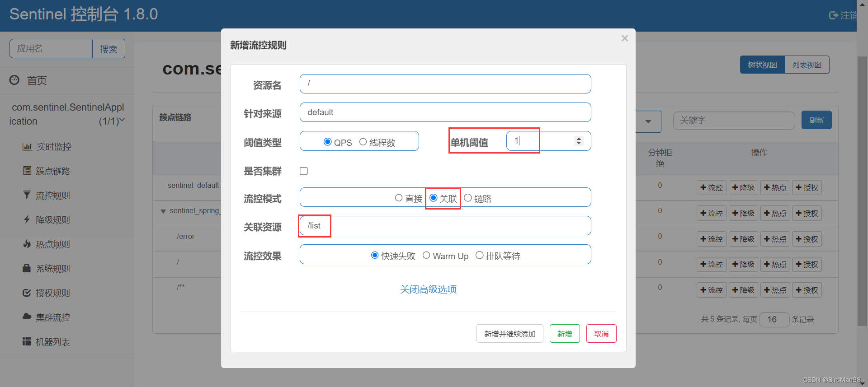The image size is (868, 387).
Task: Select the QPS threshold type radio
Action: [x=328, y=142]
